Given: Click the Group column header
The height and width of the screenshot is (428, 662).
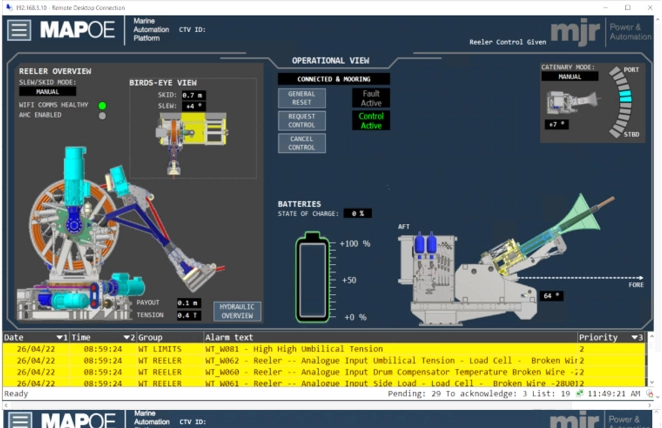Looking at the screenshot, I should 170,337.
